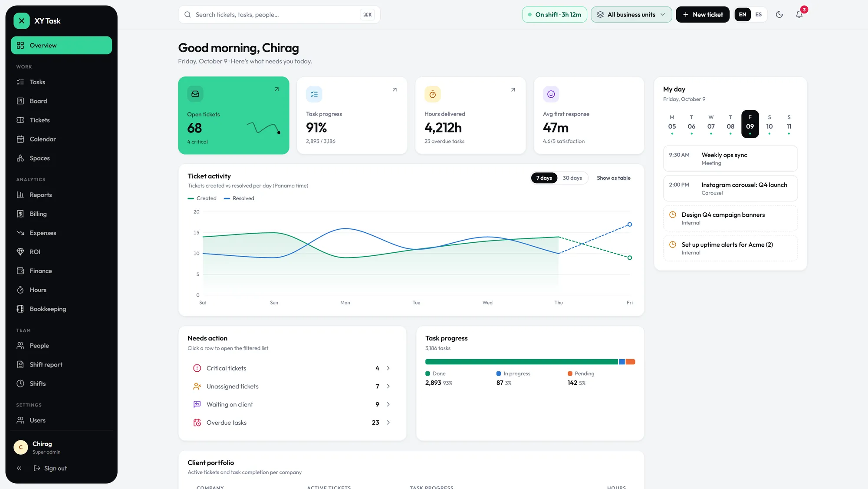Image resolution: width=868 pixels, height=489 pixels.
Task: Click the XY Task logo icon
Action: coord(21,21)
